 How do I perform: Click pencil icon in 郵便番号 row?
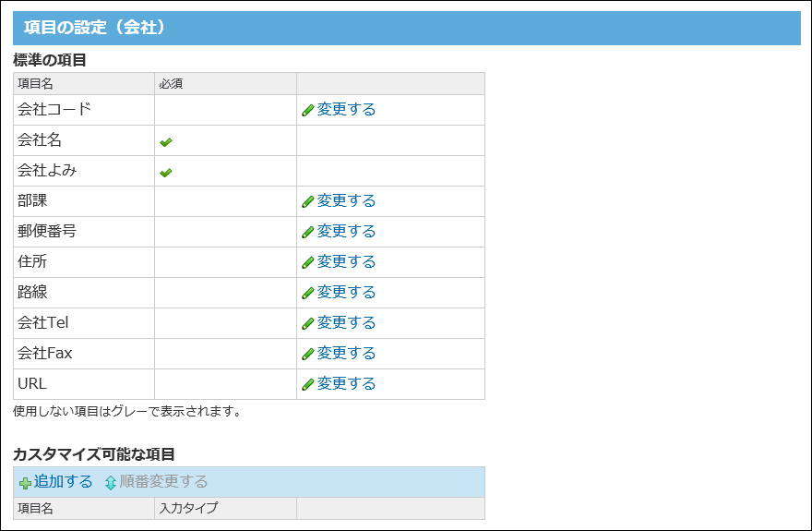tap(308, 232)
